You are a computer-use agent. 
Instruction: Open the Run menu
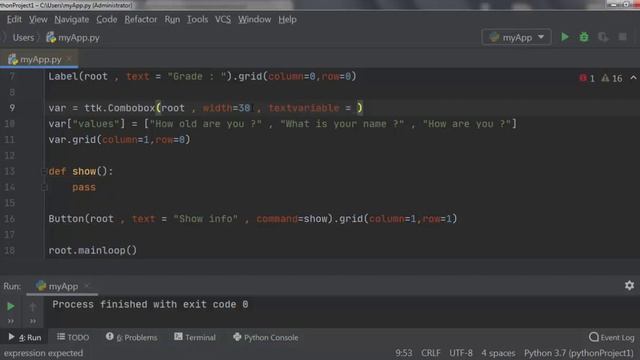tap(172, 19)
